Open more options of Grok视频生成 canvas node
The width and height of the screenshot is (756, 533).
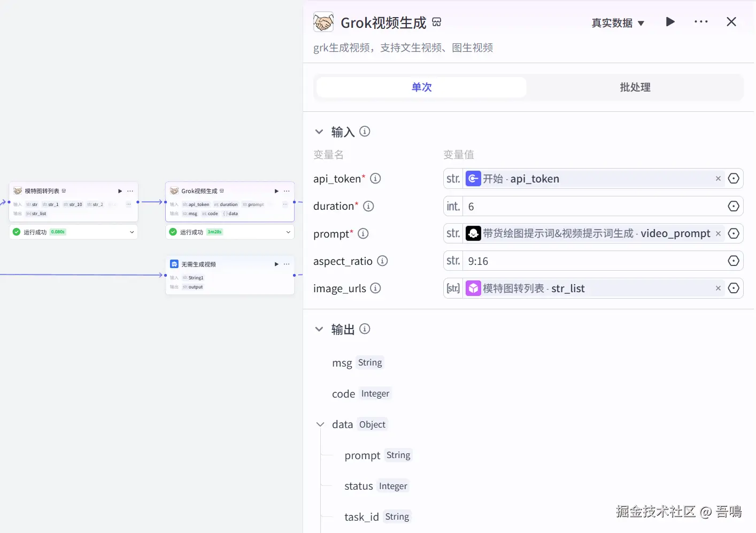click(x=287, y=191)
